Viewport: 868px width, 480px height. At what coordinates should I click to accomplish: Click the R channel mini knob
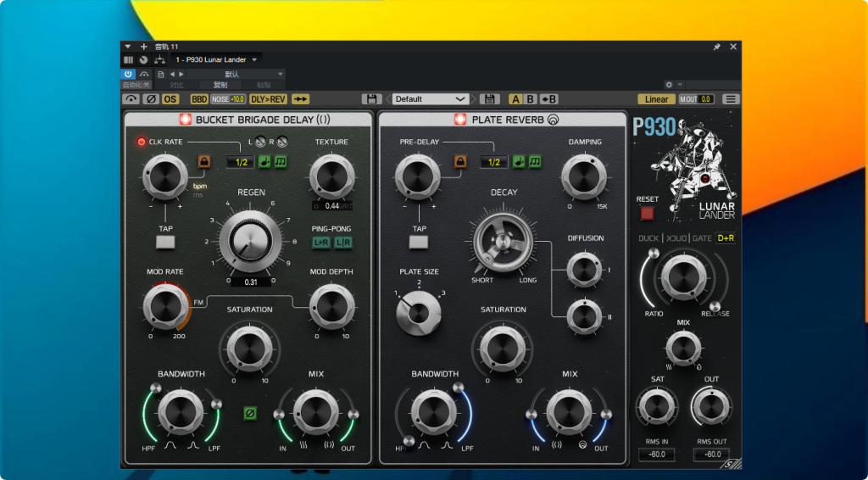click(281, 142)
